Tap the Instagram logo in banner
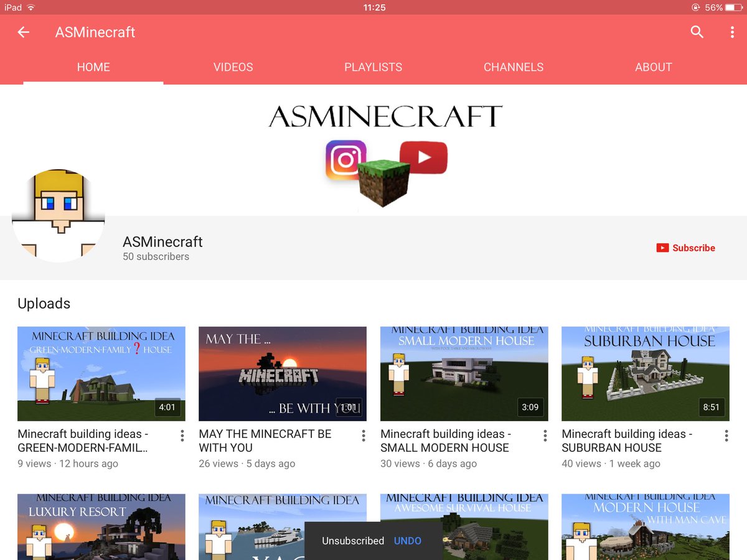Screen dimensions: 747x560 tap(345, 161)
